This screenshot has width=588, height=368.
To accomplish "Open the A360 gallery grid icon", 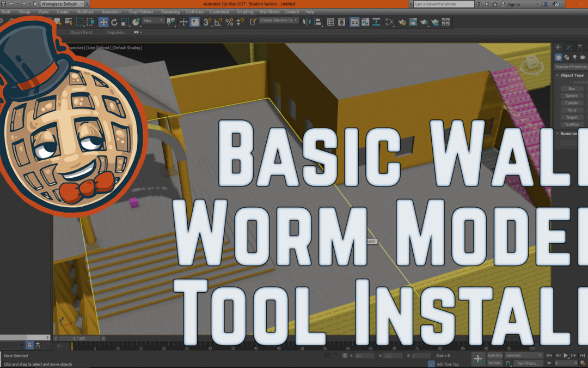I will pyautogui.click(x=446, y=22).
